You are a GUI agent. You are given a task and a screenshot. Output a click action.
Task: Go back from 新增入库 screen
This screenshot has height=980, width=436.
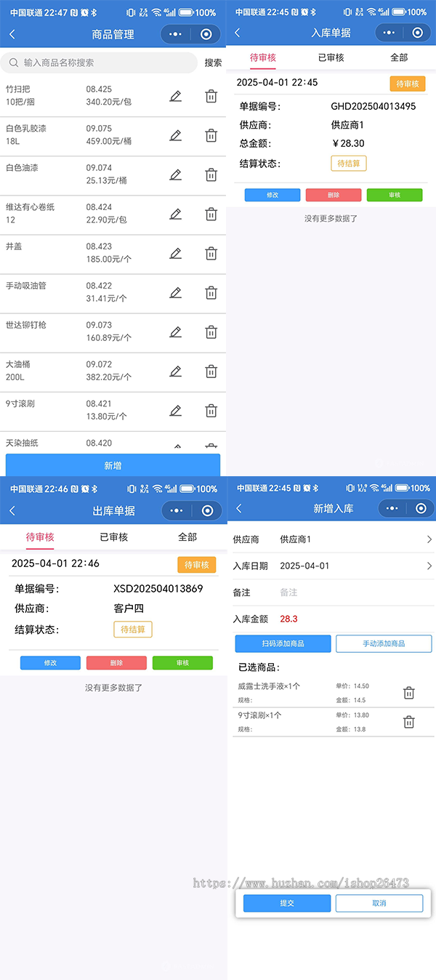pyautogui.click(x=238, y=508)
